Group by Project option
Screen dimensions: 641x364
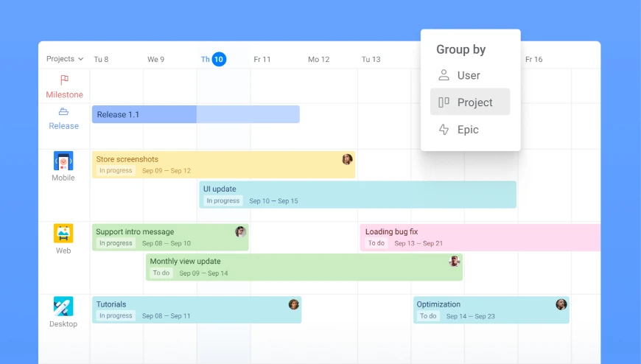(x=470, y=102)
